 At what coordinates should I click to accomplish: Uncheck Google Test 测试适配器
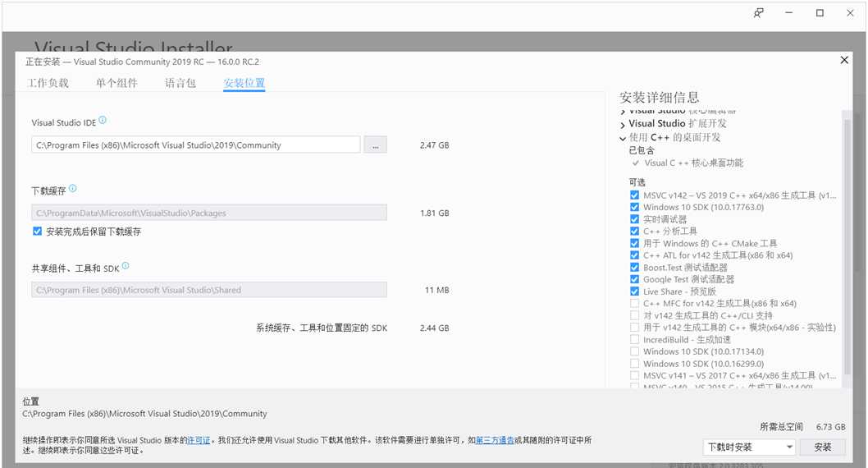[x=634, y=279]
